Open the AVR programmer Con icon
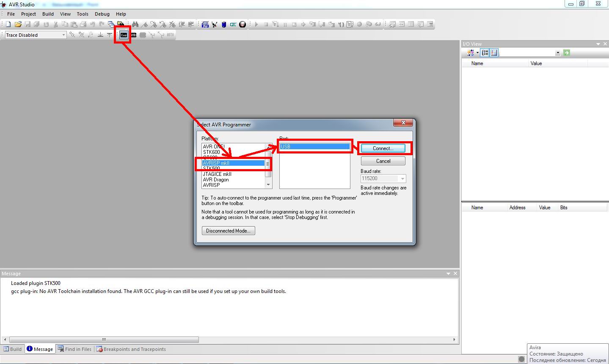Viewport: 609px width, 364px height. [x=124, y=35]
